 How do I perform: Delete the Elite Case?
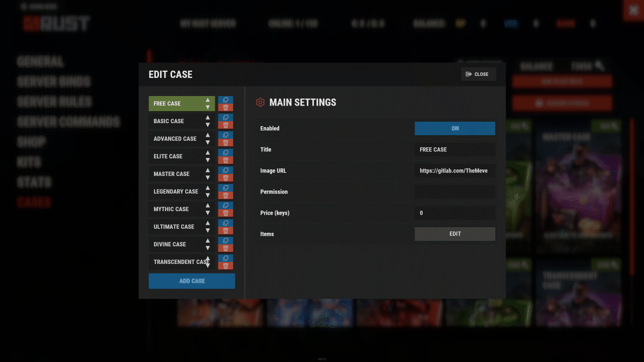[225, 160]
